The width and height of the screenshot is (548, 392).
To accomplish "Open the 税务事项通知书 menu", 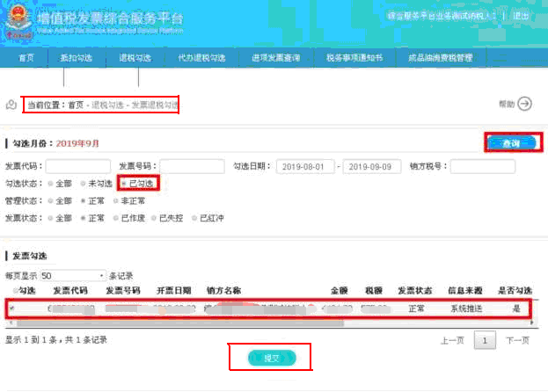I will [x=354, y=58].
